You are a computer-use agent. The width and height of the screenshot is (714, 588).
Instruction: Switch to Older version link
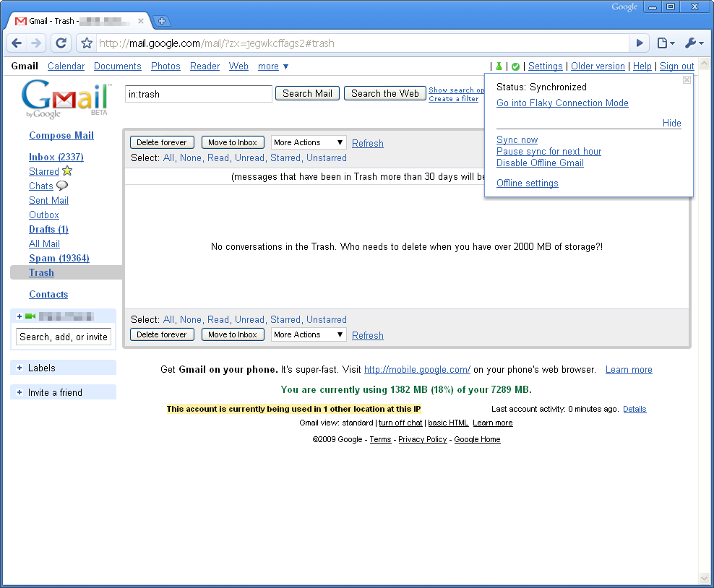click(x=598, y=66)
